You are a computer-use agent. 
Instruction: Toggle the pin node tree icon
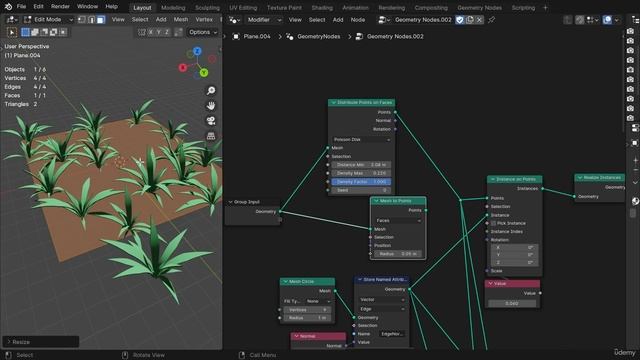[x=491, y=20]
